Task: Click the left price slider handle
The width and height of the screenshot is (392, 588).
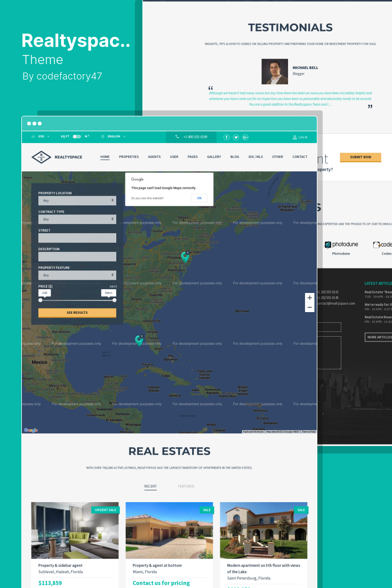Action: coord(41,300)
